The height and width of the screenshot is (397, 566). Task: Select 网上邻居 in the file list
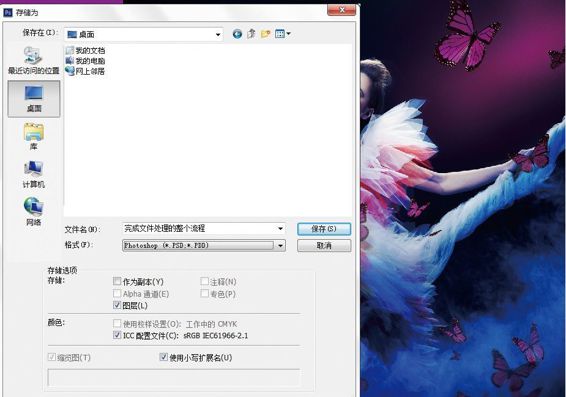[x=85, y=71]
